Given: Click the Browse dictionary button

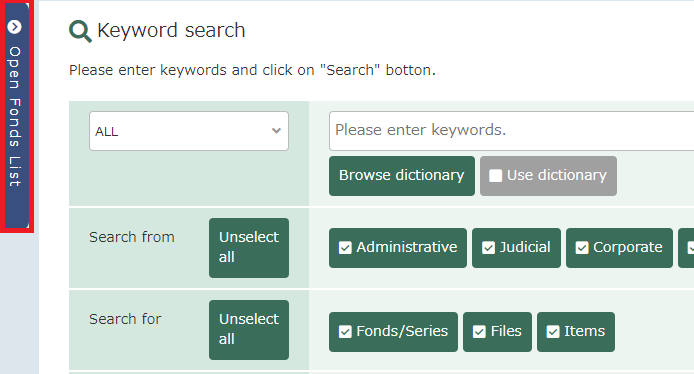Looking at the screenshot, I should (x=402, y=176).
